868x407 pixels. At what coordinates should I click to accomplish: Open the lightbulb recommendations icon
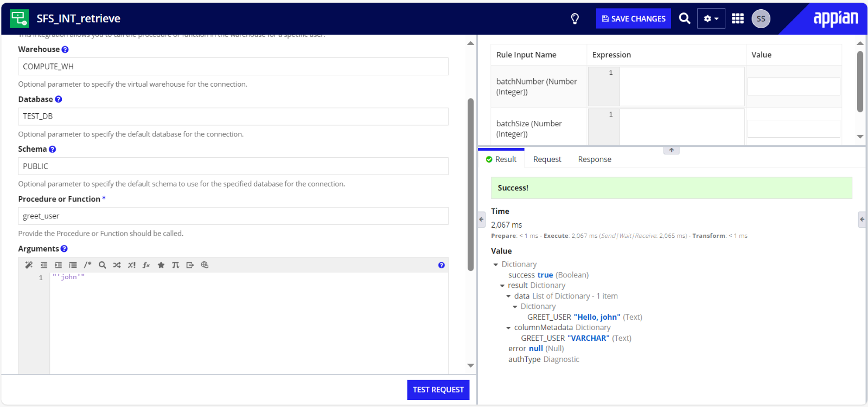(x=575, y=18)
